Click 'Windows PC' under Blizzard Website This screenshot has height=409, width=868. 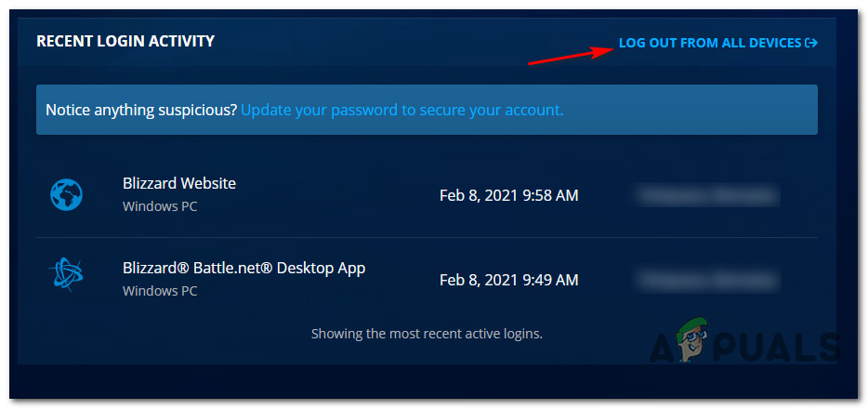[160, 206]
